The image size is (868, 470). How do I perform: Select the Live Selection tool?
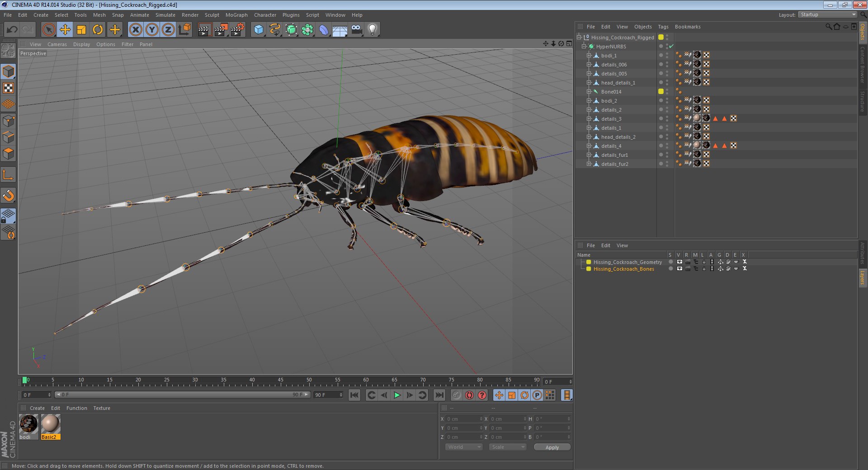tap(48, 30)
